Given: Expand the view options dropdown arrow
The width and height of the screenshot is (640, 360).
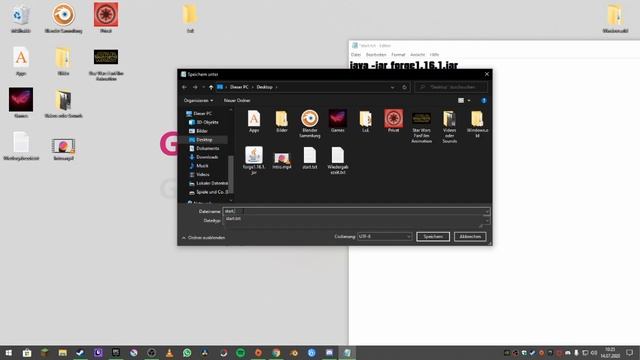Looking at the screenshot, I should click(x=469, y=100).
